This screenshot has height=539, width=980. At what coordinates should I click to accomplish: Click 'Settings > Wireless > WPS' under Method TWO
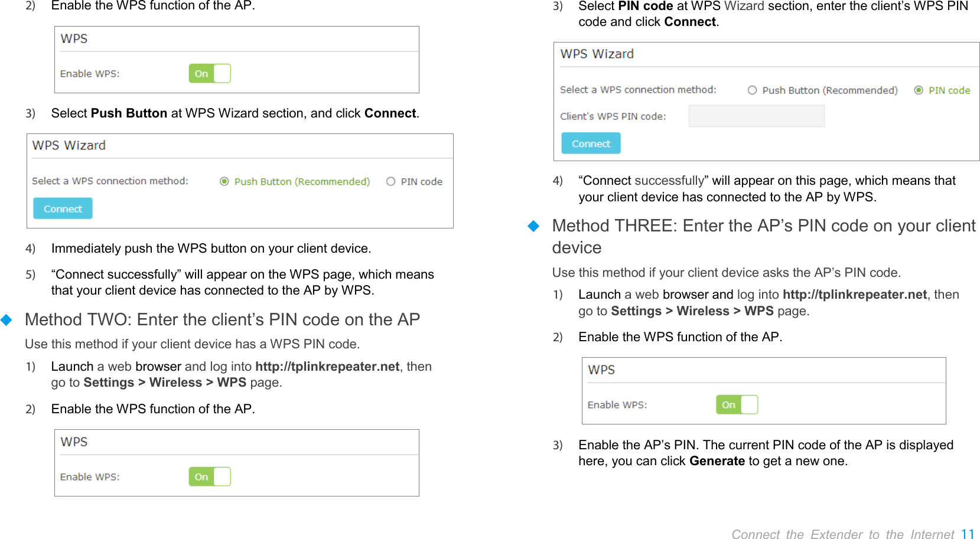(x=165, y=383)
